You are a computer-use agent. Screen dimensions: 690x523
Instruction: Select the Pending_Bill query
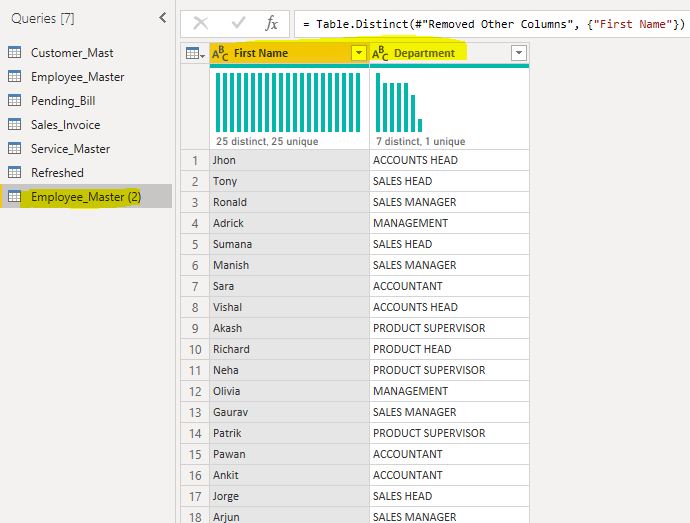[x=86, y=101]
